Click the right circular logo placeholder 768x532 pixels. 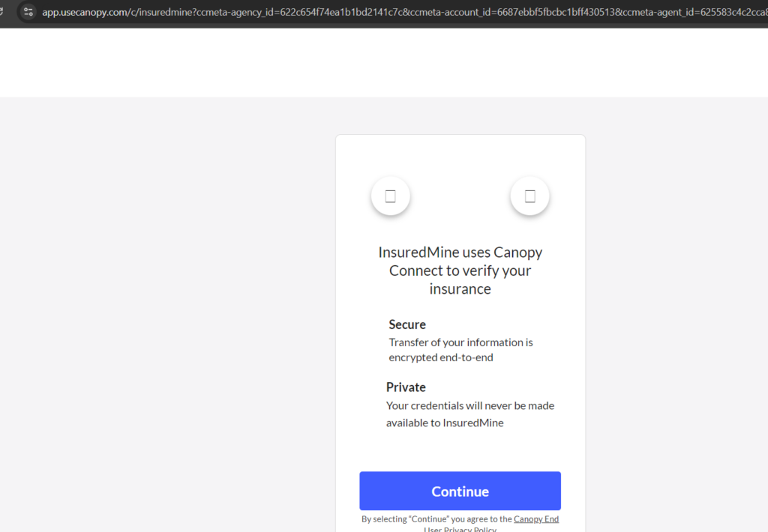530,196
